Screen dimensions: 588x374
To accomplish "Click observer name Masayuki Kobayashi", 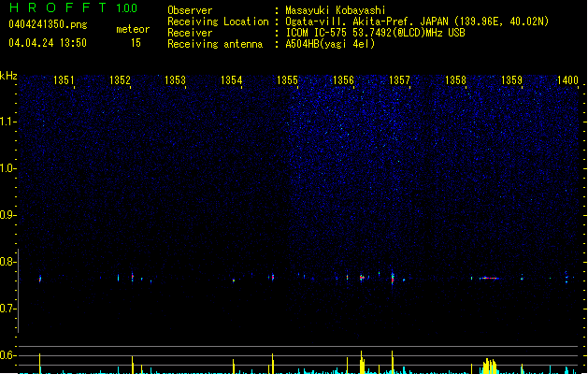I will (336, 10).
